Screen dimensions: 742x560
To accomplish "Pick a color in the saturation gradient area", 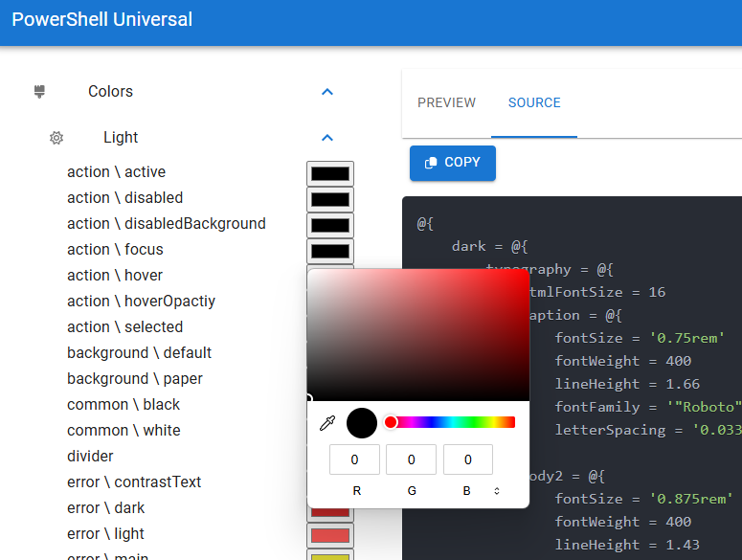I will 418,335.
